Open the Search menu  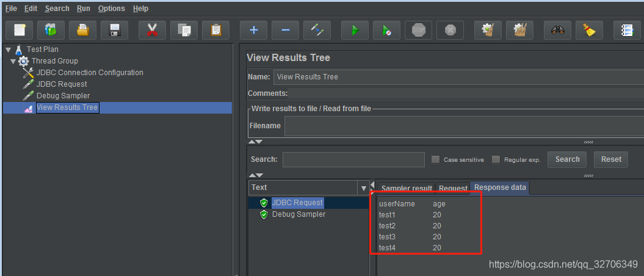coord(57,8)
